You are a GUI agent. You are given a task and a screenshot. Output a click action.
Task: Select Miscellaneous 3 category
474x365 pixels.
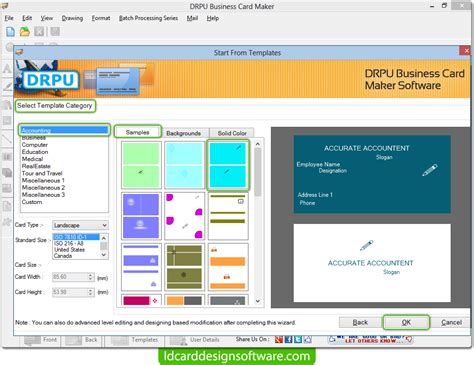click(x=43, y=195)
